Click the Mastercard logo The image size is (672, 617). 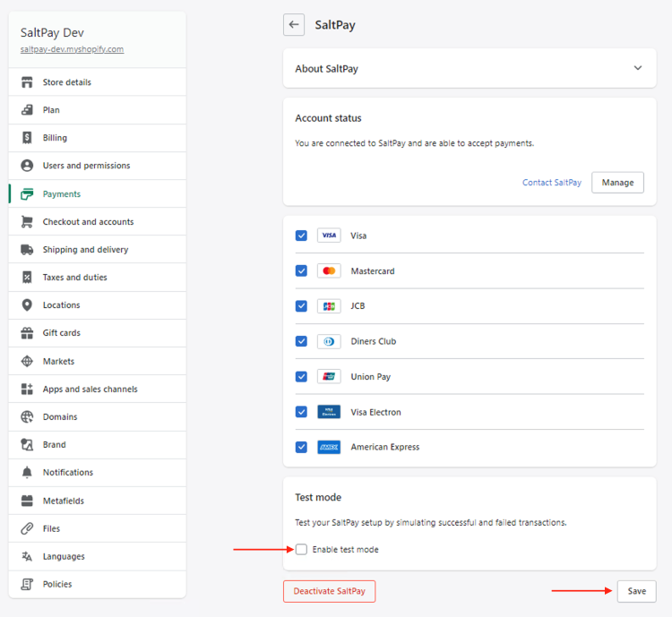(x=329, y=270)
